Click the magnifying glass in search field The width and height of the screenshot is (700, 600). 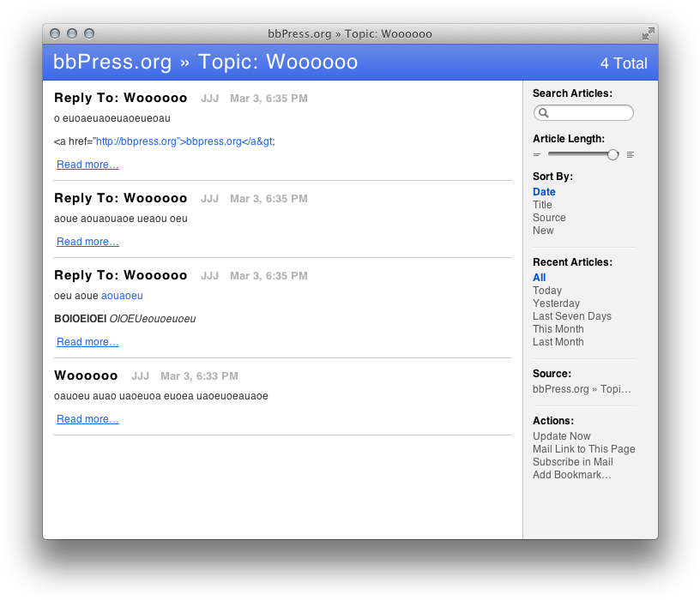pos(542,113)
